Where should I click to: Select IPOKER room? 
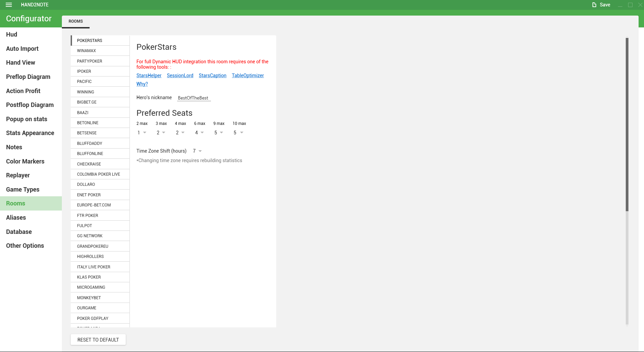pyautogui.click(x=100, y=71)
